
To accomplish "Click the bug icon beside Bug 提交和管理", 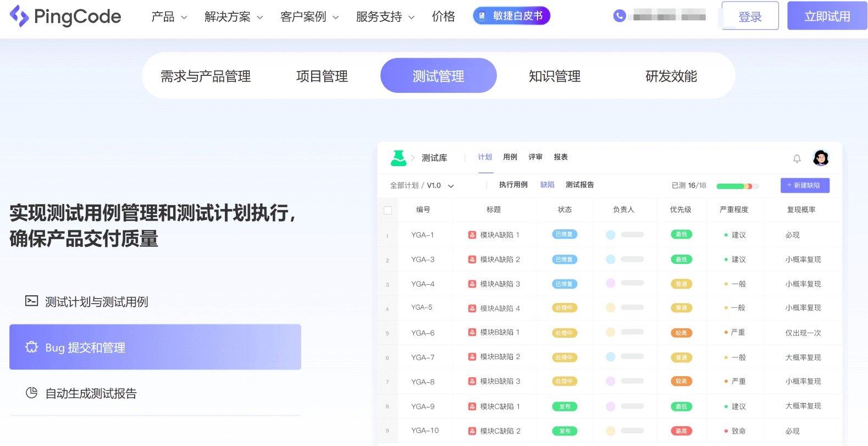I will pos(32,347).
